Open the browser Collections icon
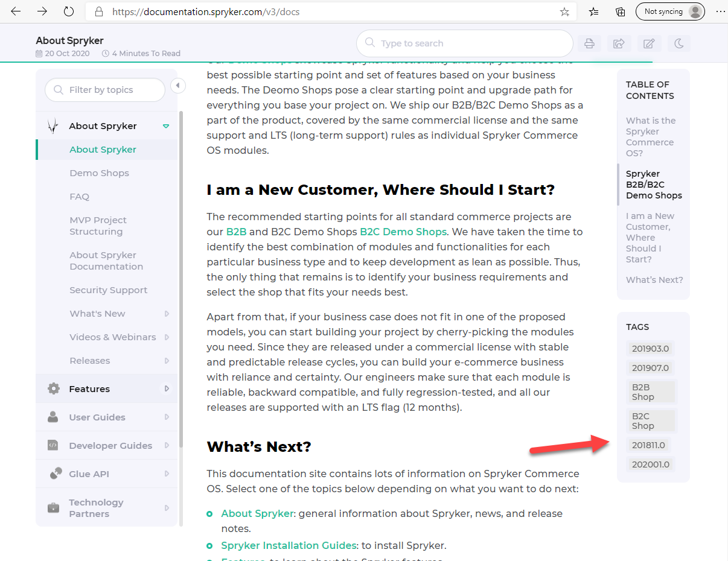 [x=620, y=12]
